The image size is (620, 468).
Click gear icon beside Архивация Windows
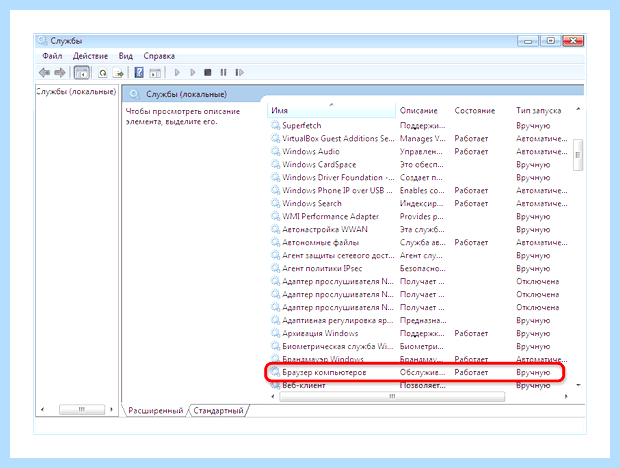pos(275,333)
